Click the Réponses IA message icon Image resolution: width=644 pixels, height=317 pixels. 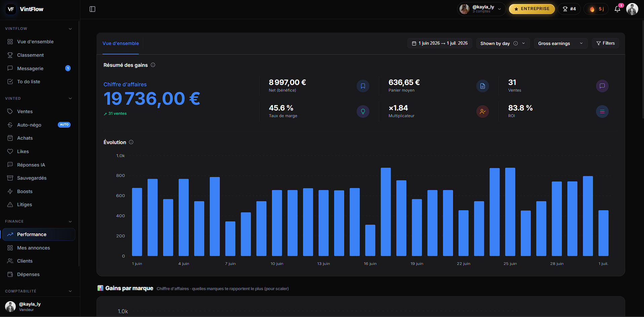click(x=10, y=165)
